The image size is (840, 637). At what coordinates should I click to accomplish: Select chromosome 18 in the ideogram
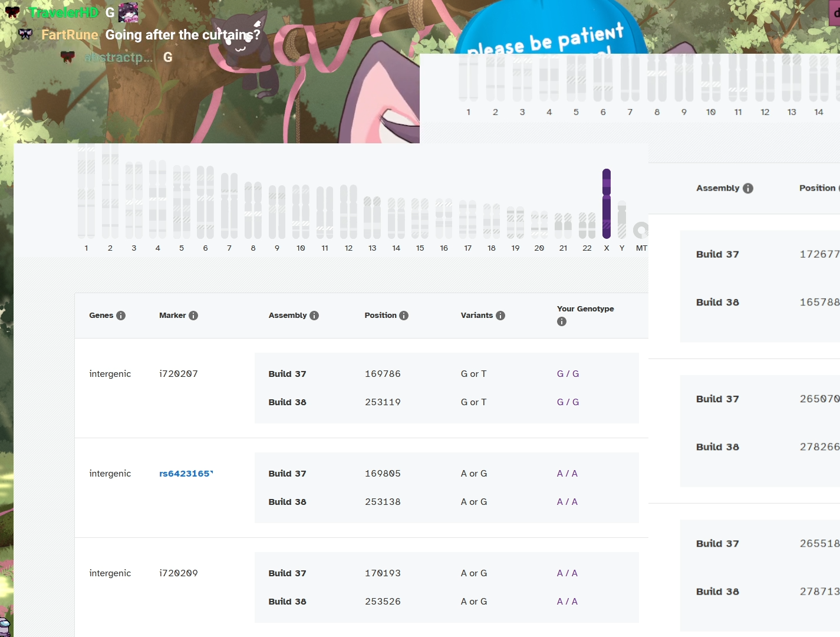492,221
